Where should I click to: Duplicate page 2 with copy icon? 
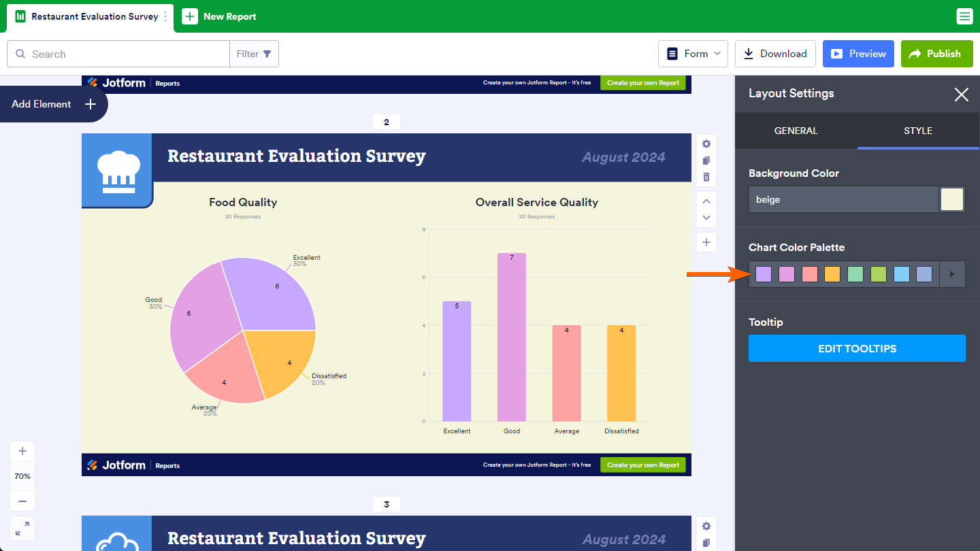[706, 161]
